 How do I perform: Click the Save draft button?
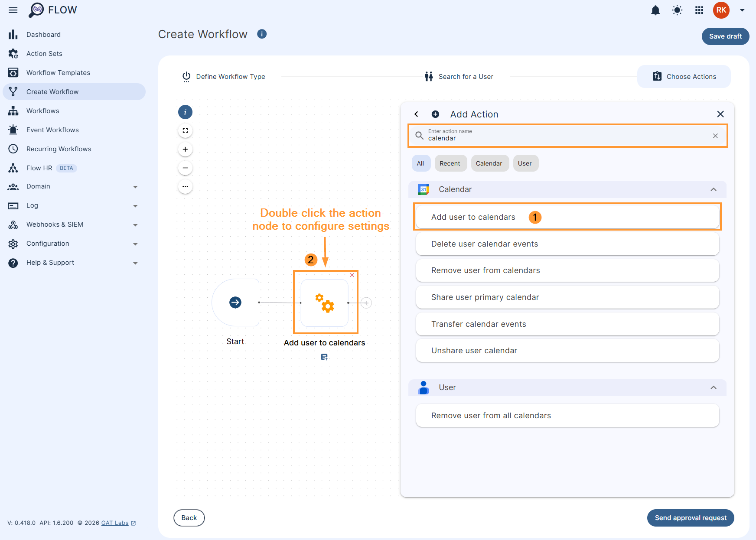725,36
